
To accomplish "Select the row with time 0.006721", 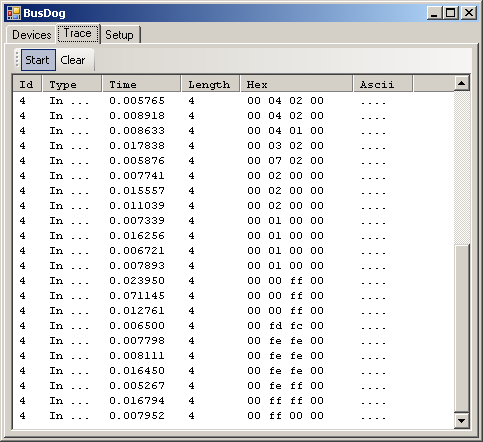I will click(x=233, y=251).
